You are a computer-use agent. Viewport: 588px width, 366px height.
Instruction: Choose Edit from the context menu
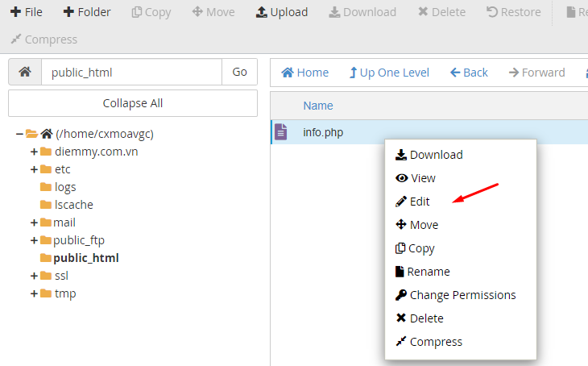(420, 202)
